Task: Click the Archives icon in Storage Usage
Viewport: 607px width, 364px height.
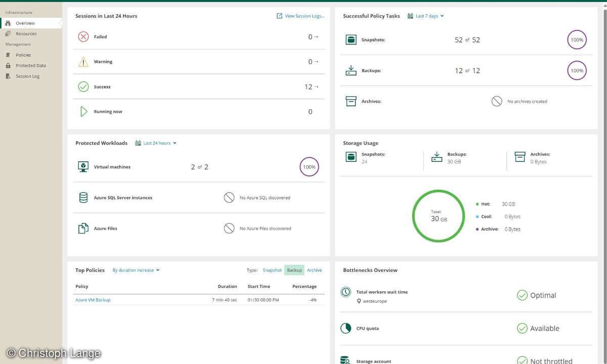Action: (520, 157)
